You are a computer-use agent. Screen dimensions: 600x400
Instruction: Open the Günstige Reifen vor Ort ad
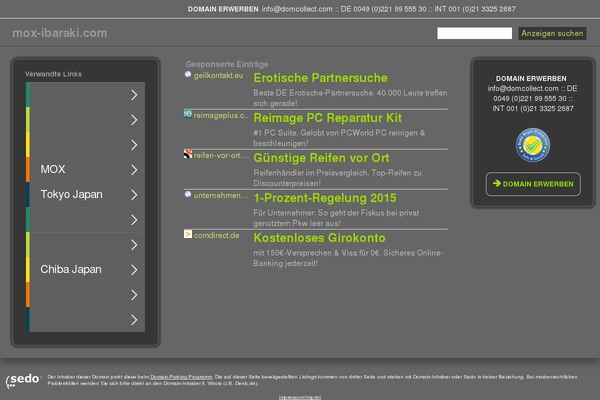(x=321, y=158)
